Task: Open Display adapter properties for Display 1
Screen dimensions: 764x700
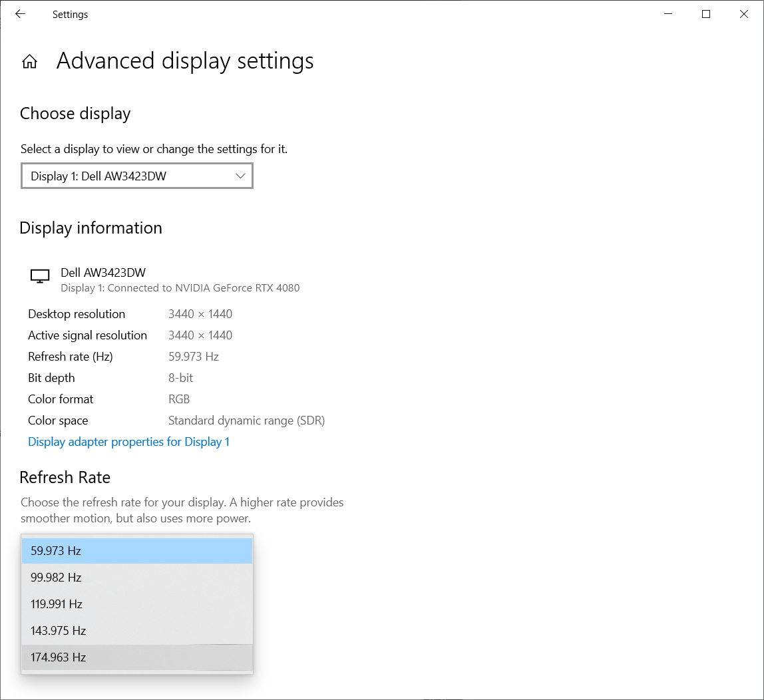Action: pos(128,442)
